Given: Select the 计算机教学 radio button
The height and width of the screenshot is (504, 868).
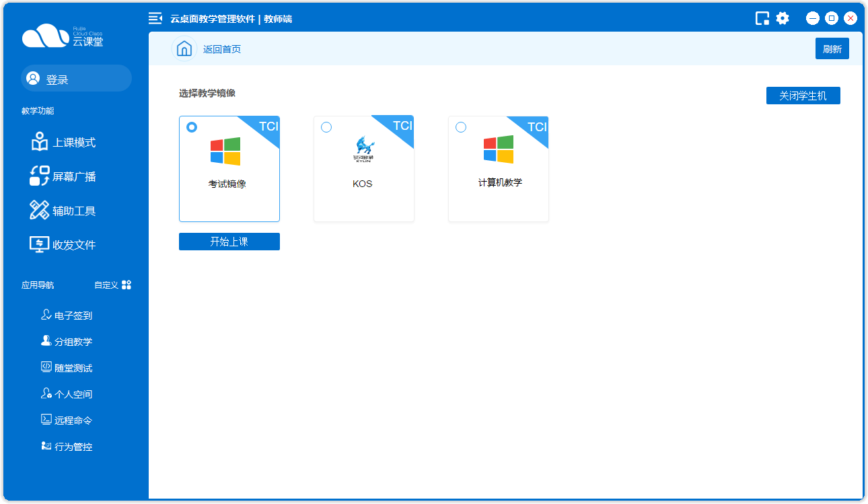Looking at the screenshot, I should point(461,127).
